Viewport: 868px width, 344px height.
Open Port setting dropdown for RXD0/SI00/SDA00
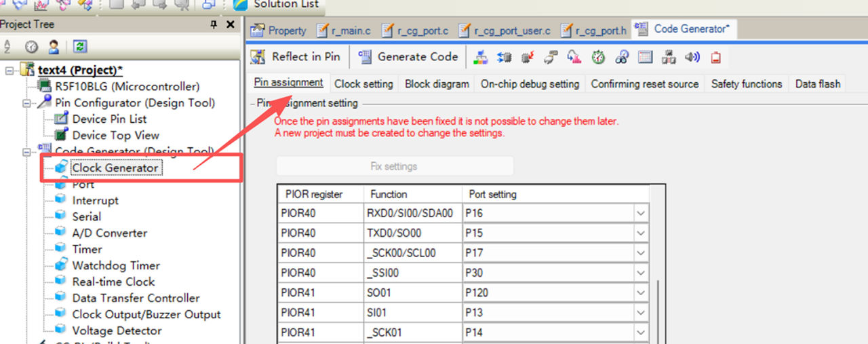[x=640, y=213]
